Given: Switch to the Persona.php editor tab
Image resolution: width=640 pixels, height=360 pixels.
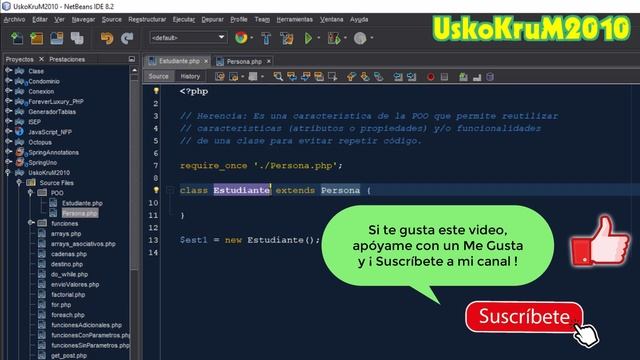Looking at the screenshot, I should [244, 61].
